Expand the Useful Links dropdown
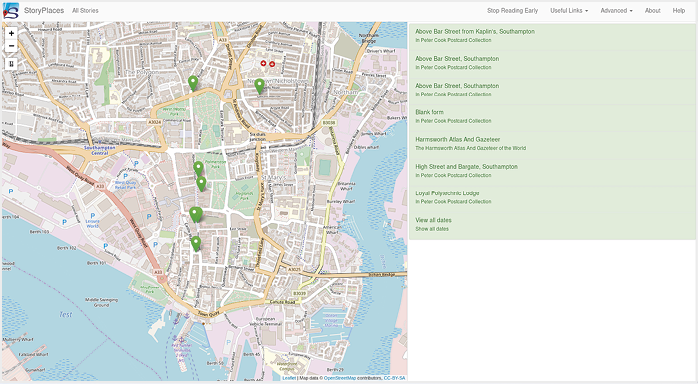 pyautogui.click(x=569, y=11)
